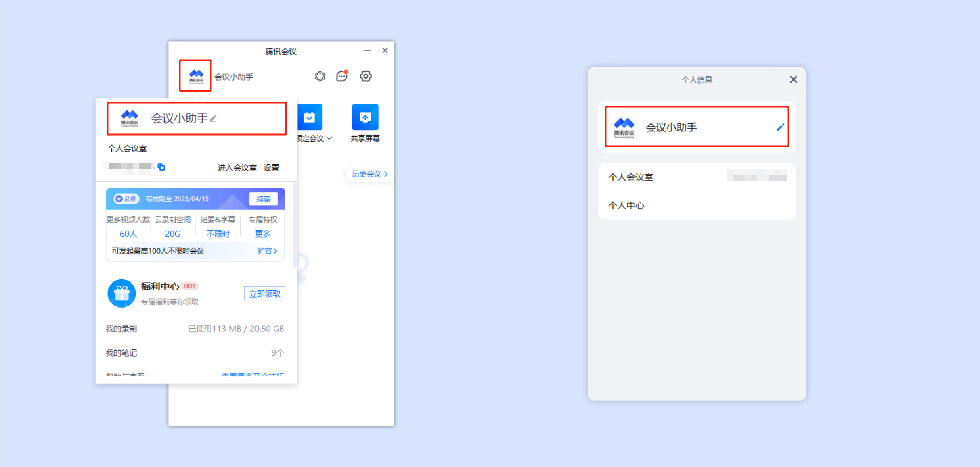This screenshot has height=467, width=980.
Task: Edit nickname with pencil icon in profile popup
Action: pos(214,118)
